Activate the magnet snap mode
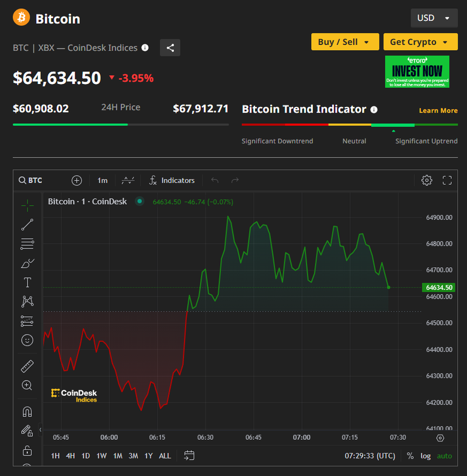The height and width of the screenshot is (476, 467). (27, 412)
